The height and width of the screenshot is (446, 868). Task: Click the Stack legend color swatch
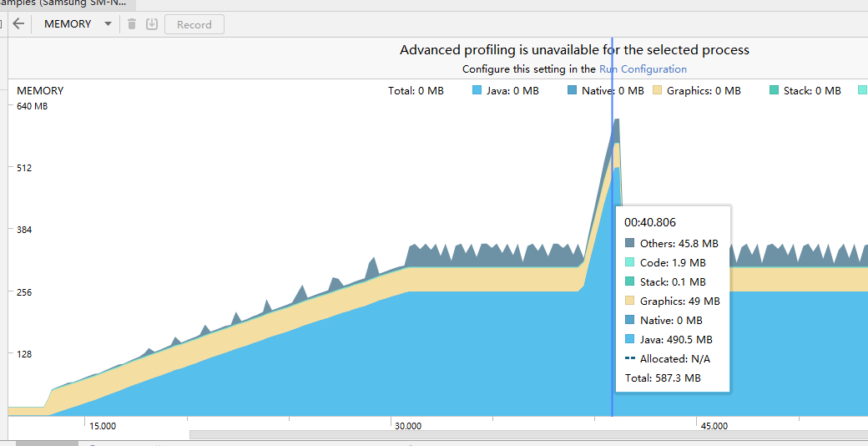774,90
